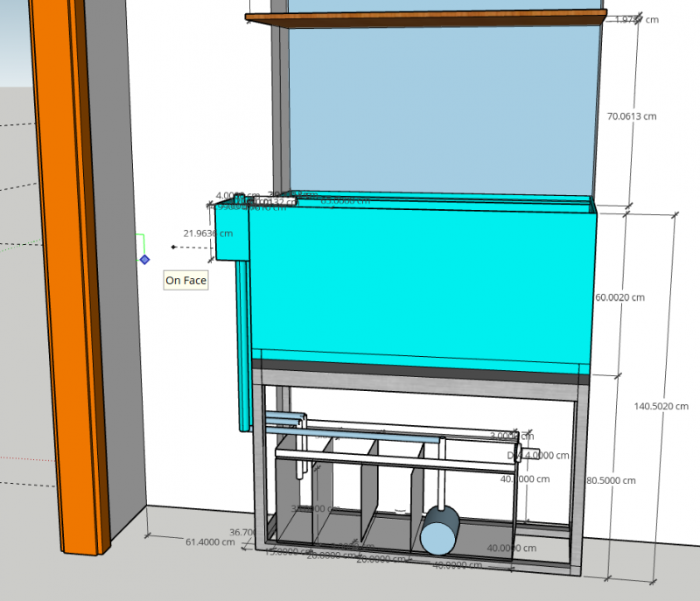Select the '3.0000 cm' dimension near the pipe
This screenshot has width=700, height=601.
(x=512, y=436)
